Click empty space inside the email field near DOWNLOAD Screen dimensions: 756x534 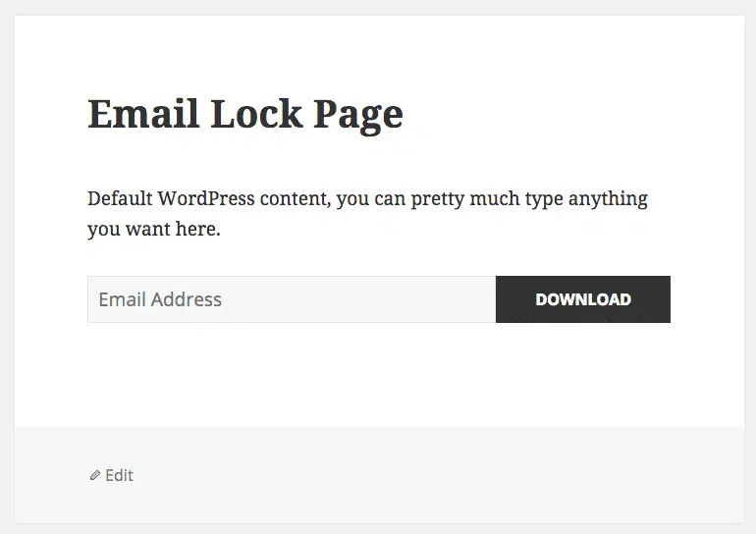point(409,299)
